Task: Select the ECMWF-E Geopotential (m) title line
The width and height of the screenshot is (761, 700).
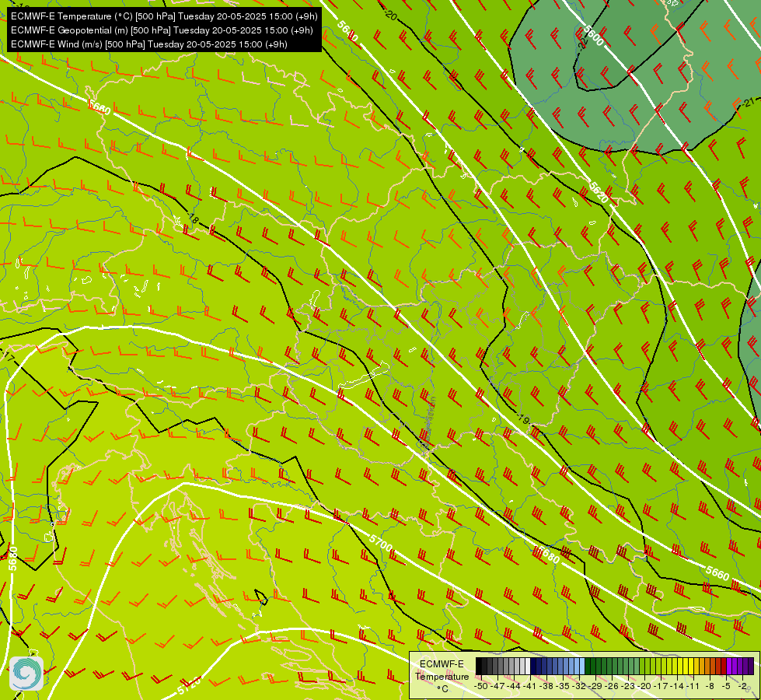Action: click(162, 30)
